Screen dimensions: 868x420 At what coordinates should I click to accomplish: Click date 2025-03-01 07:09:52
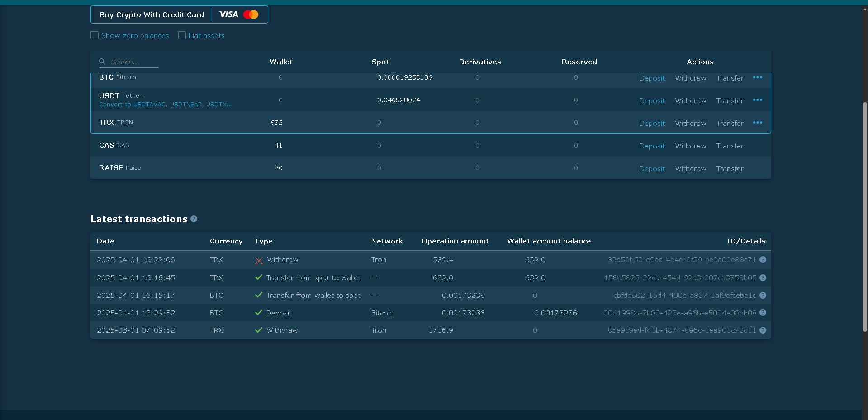136,330
